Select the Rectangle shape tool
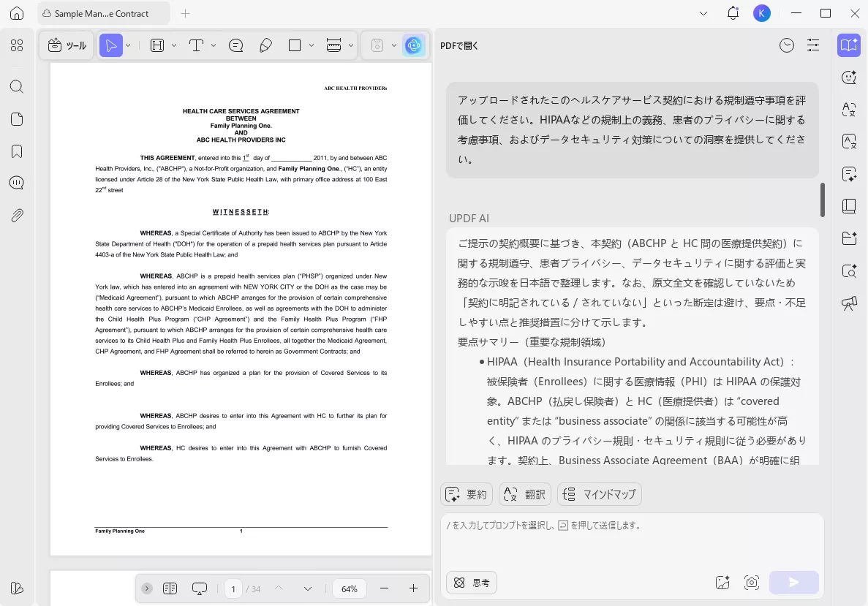The width and height of the screenshot is (868, 606). [x=295, y=45]
